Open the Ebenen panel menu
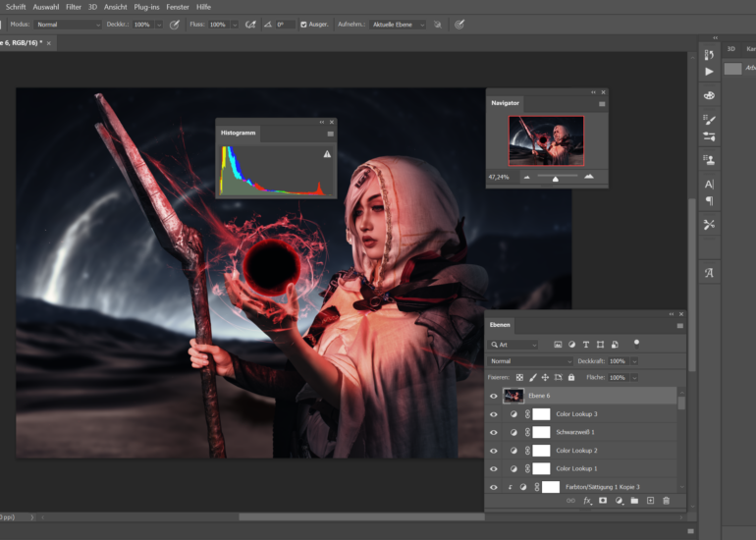The height and width of the screenshot is (540, 756). 679,326
